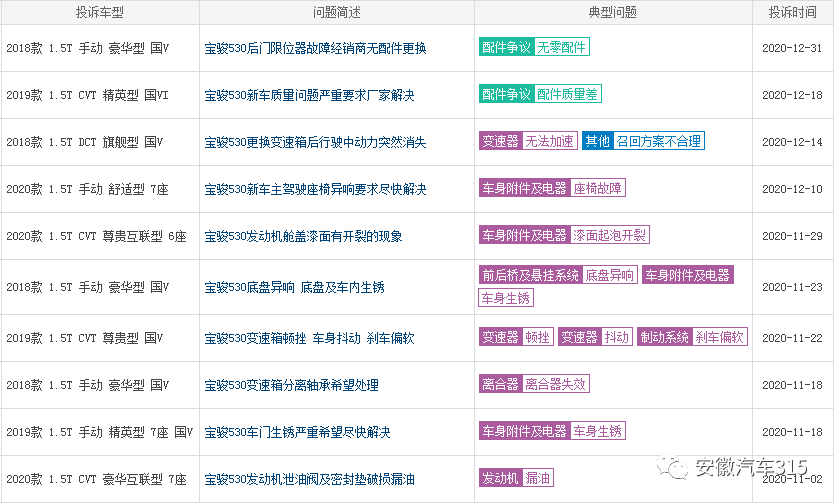Open complaint 宝骏530新车主驾驶座椅异响要求尽快解决

coord(315,189)
